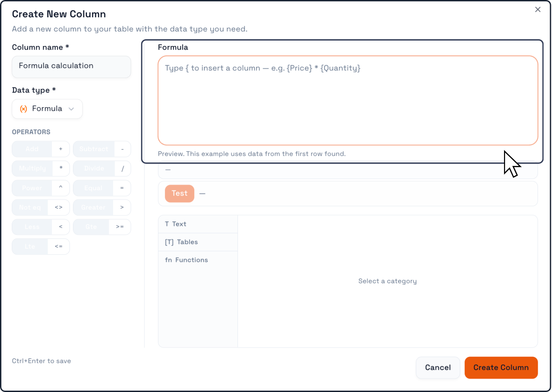Focus the Formula text area
This screenshot has width=552, height=392.
(x=348, y=100)
